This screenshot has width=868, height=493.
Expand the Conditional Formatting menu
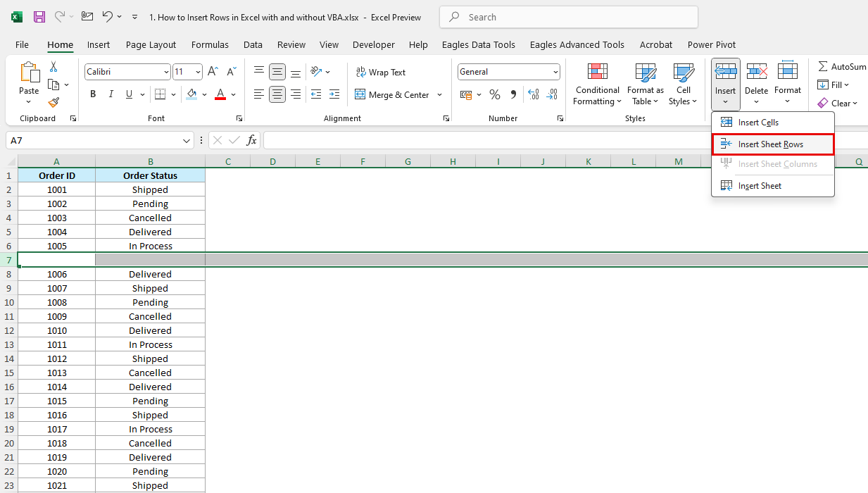[x=597, y=85]
